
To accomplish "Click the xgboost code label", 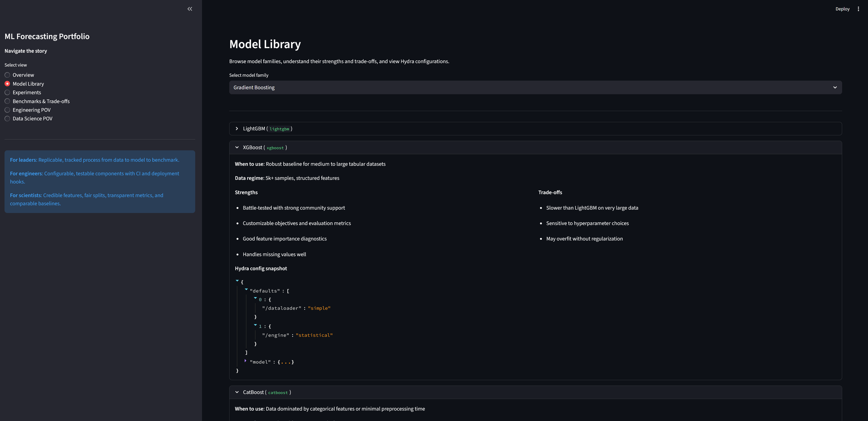I will coord(275,148).
